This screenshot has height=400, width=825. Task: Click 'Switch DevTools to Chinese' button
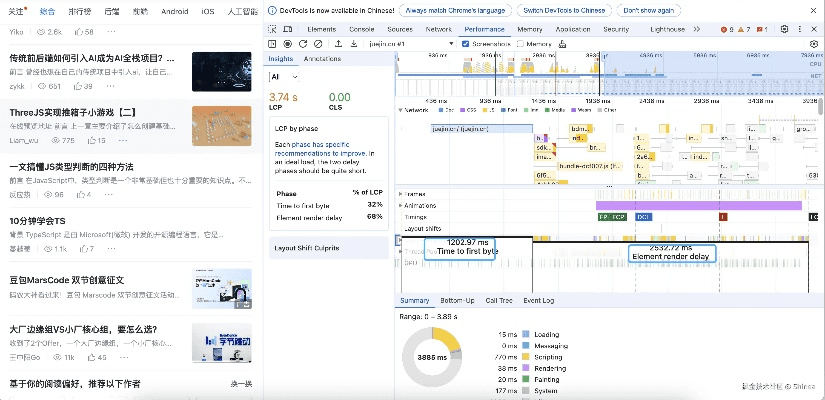click(564, 9)
